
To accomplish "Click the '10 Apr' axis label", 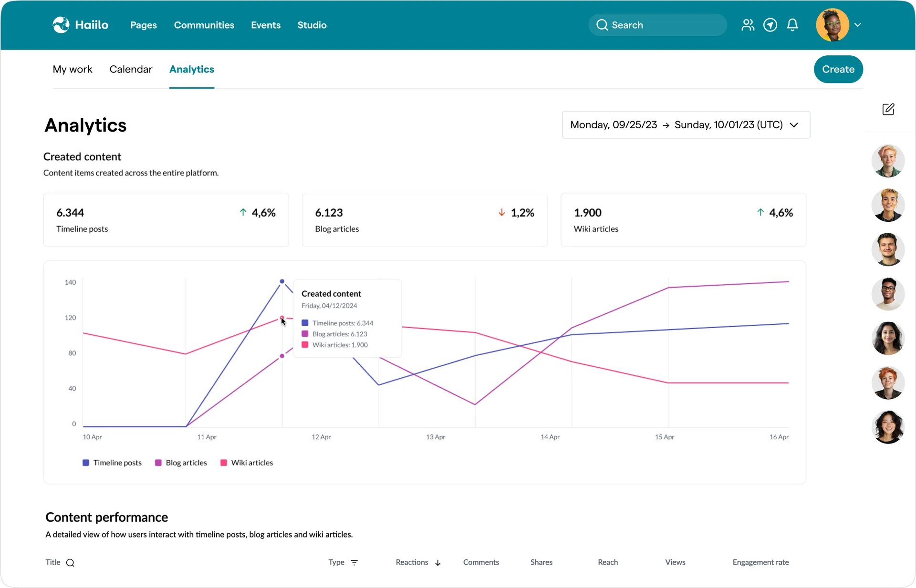I will 92,437.
